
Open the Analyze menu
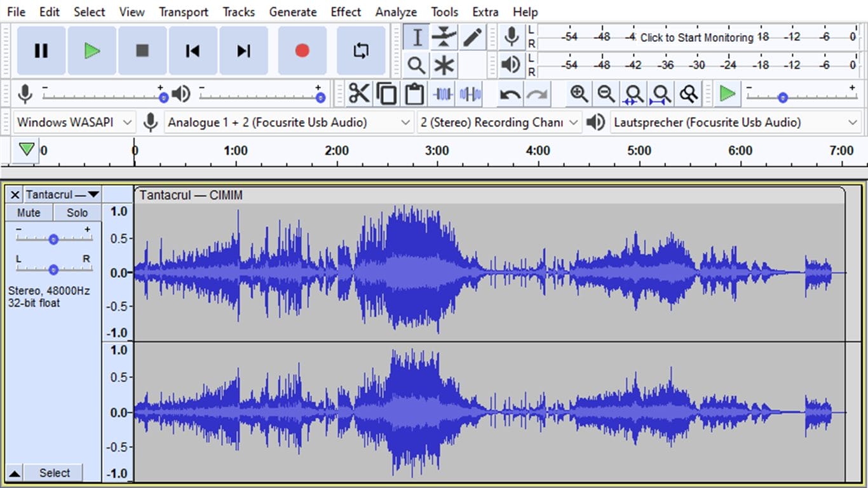[x=396, y=12]
